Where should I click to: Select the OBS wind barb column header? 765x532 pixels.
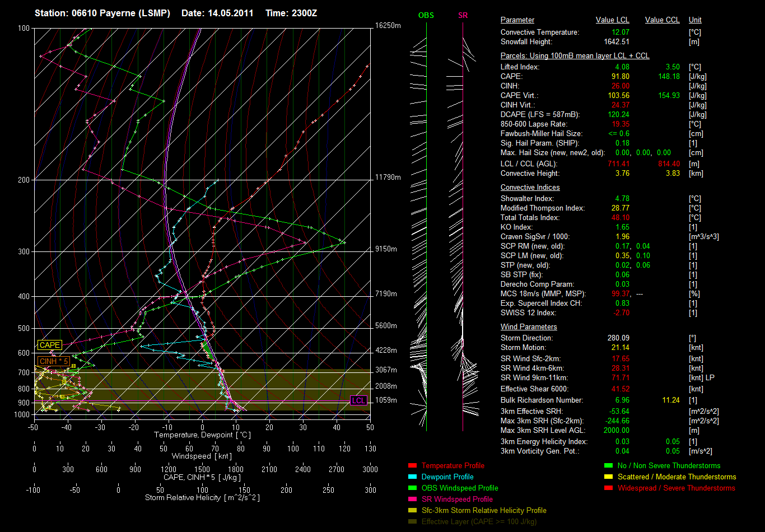426,16
